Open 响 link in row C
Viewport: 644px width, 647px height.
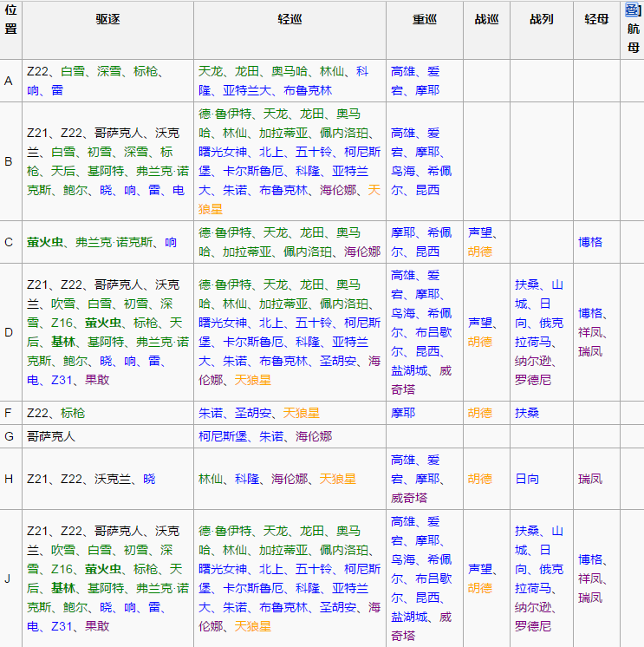[x=171, y=242]
